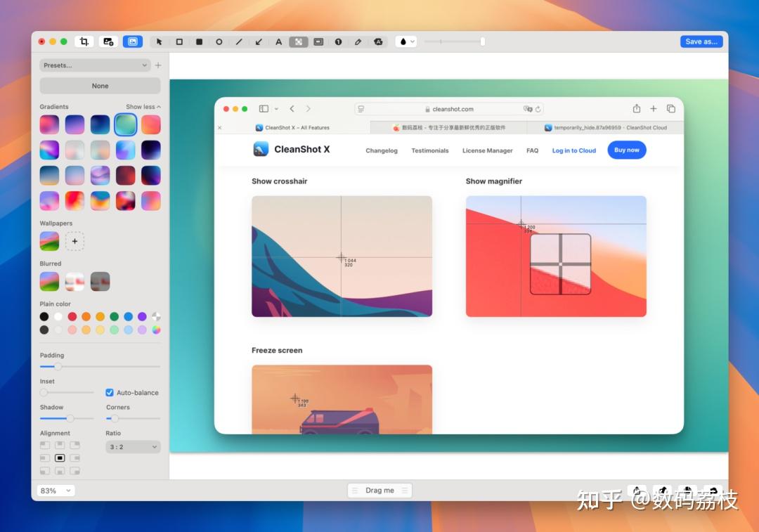Pick the red plain color swatch
The width and height of the screenshot is (759, 532).
[x=72, y=316]
